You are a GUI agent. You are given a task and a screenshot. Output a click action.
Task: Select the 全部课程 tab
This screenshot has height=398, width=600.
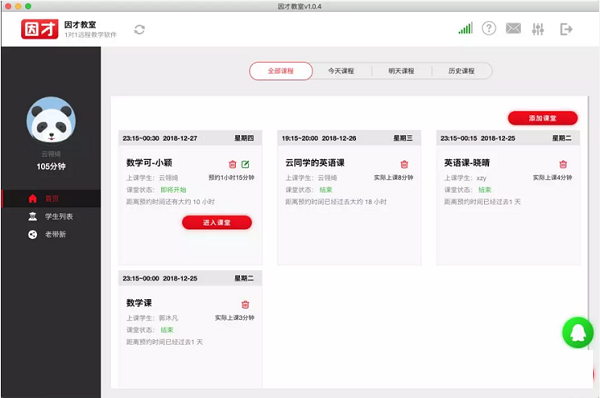[281, 71]
